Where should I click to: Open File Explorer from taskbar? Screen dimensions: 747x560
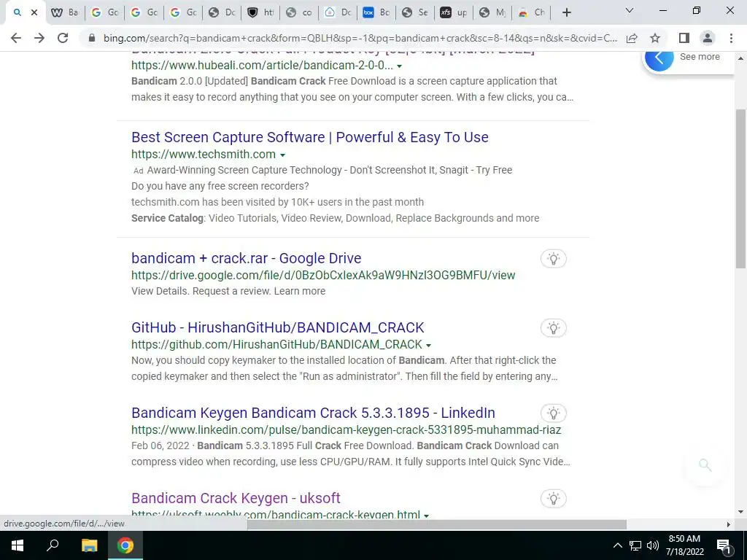89,545
